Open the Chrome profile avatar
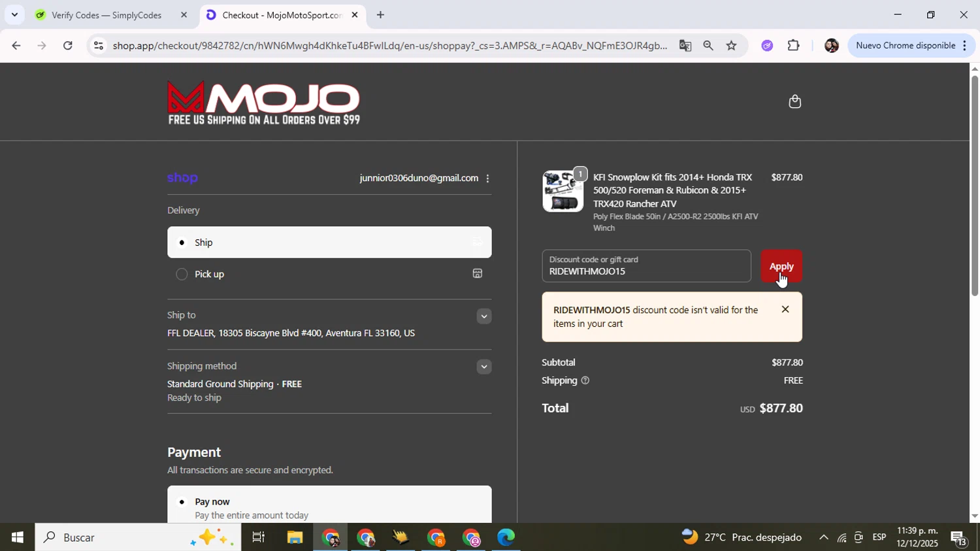 (x=831, y=46)
